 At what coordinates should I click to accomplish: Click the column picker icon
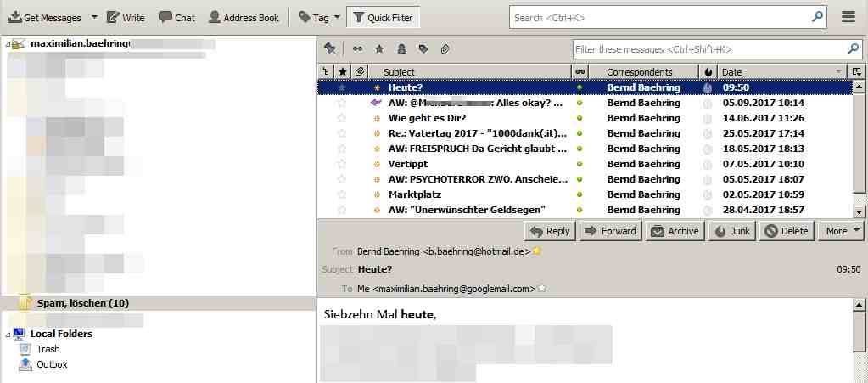[857, 72]
